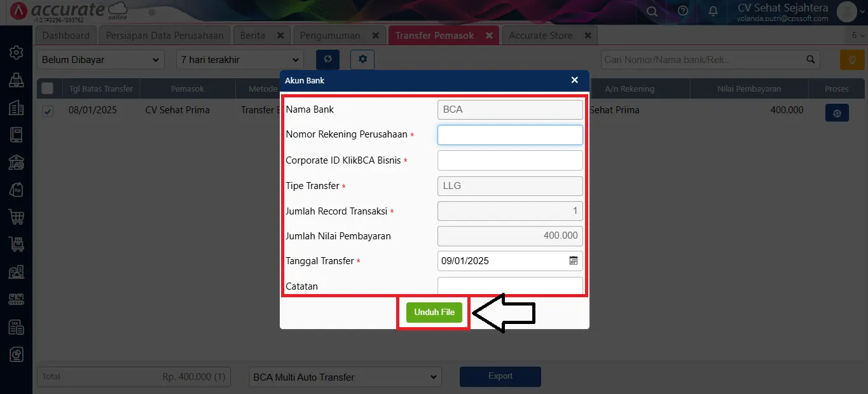Click the refresh button beside date filter
868x394 pixels.
click(x=327, y=59)
